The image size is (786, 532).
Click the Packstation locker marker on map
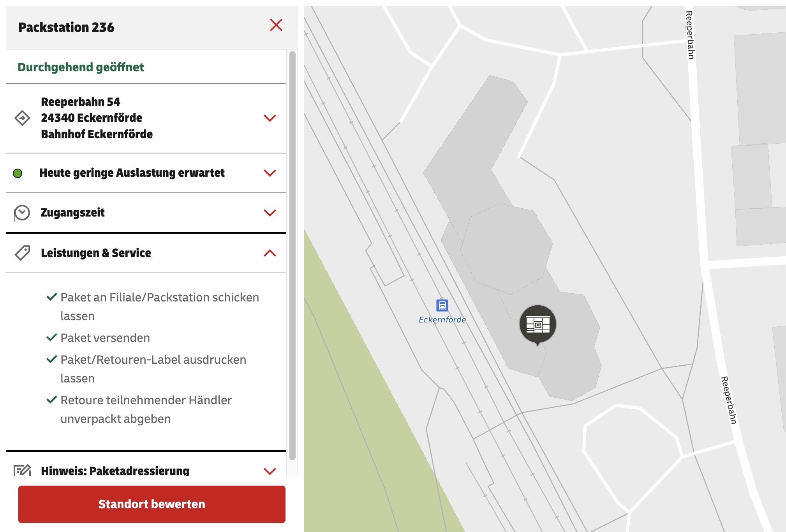(x=538, y=325)
